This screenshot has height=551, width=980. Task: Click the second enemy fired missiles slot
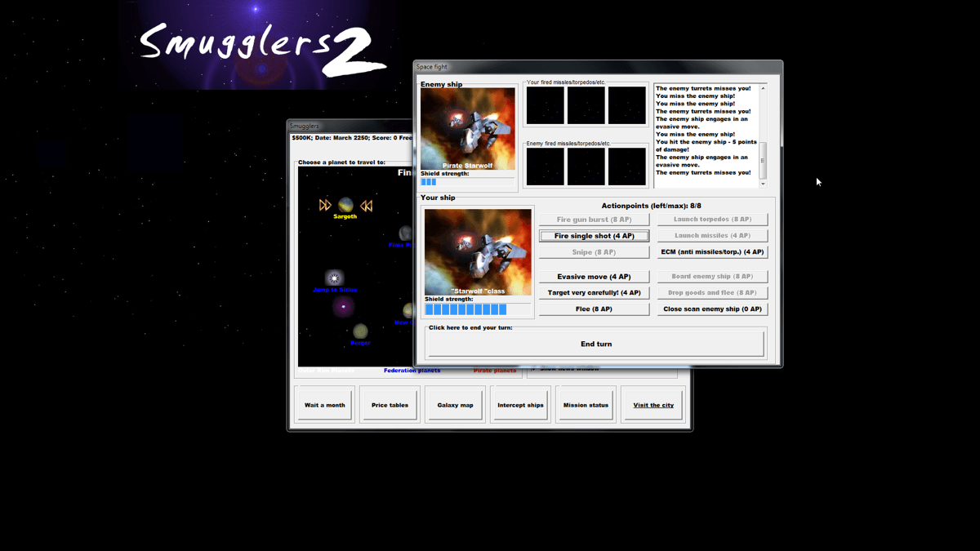click(x=586, y=167)
